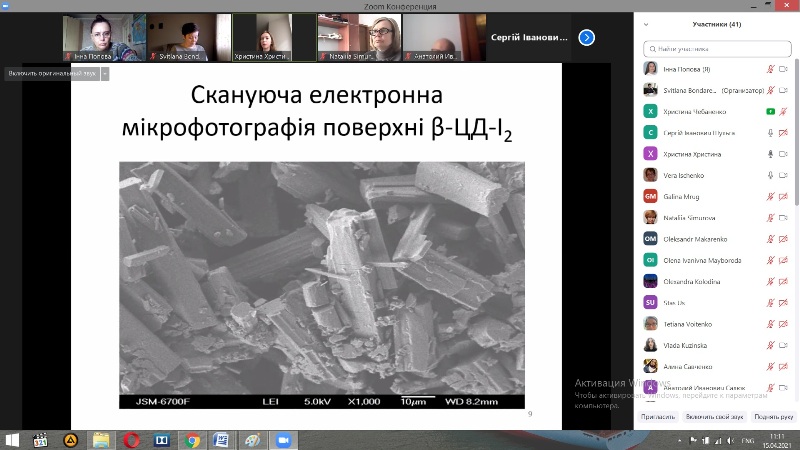Click Христина Чебаненко's green screen share icon
The width and height of the screenshot is (800, 450).
pos(770,111)
